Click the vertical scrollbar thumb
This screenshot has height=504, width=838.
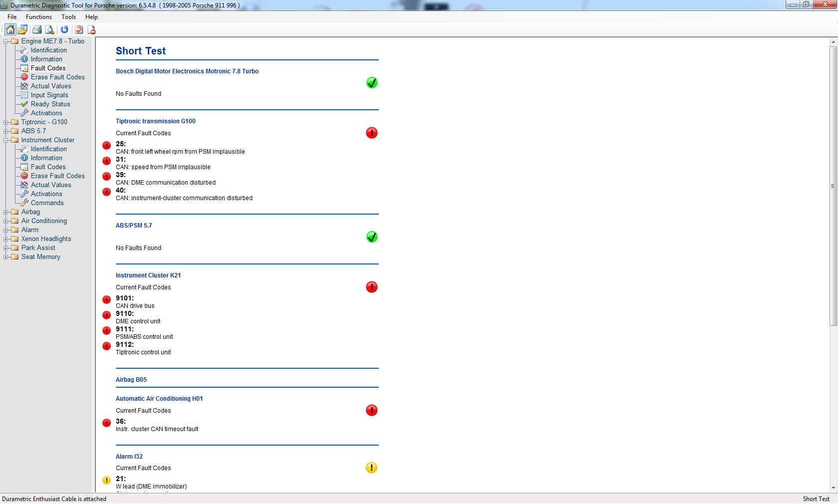(833, 186)
